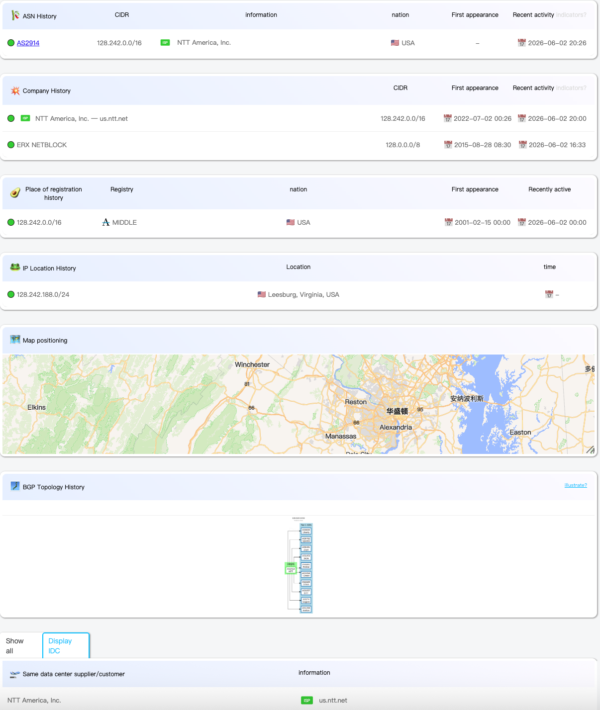Viewport: 600px width, 710px height.
Task: Click the calendar icon beside 2026-06-02 00:00
Action: point(522,222)
